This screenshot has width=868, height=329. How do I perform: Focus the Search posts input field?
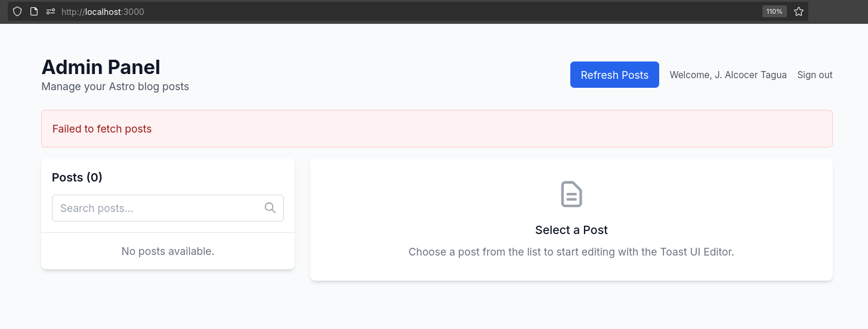168,208
